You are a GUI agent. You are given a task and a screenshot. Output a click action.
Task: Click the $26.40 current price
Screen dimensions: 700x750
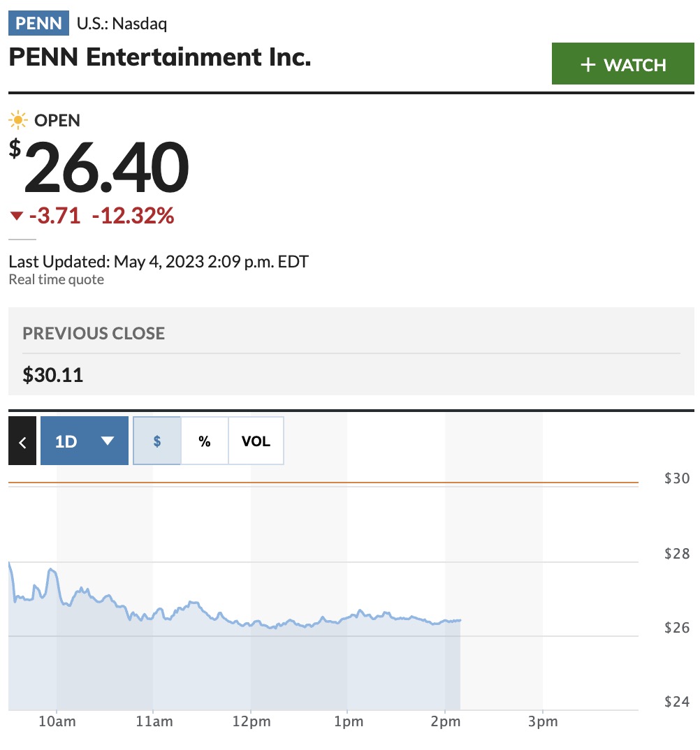(x=99, y=167)
